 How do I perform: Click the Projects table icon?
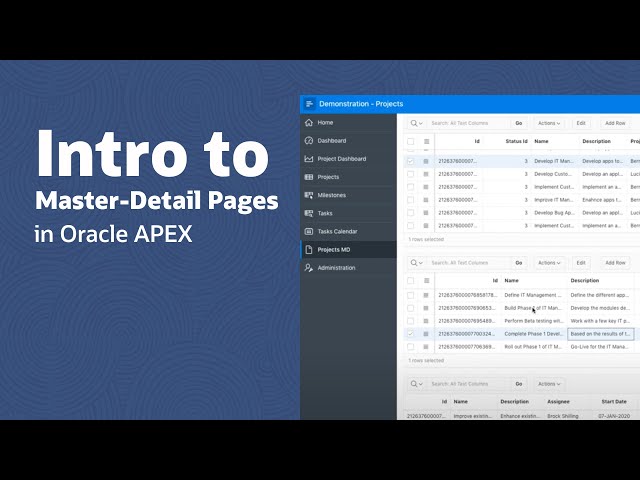[x=309, y=177]
